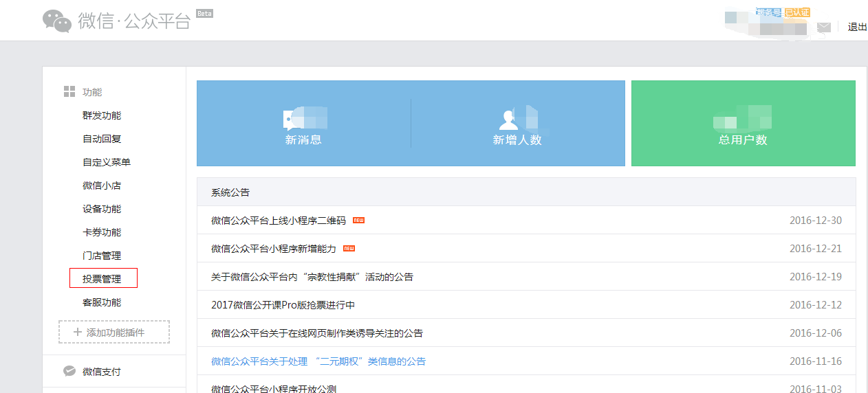Open 投票管理 in the sidebar
Screen dimensions: 868x393
(102, 279)
